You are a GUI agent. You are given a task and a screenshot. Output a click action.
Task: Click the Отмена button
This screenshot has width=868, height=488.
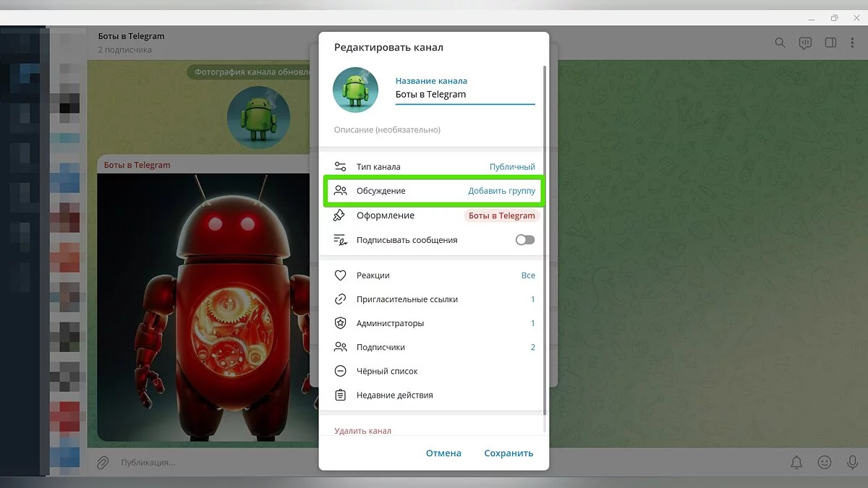443,453
